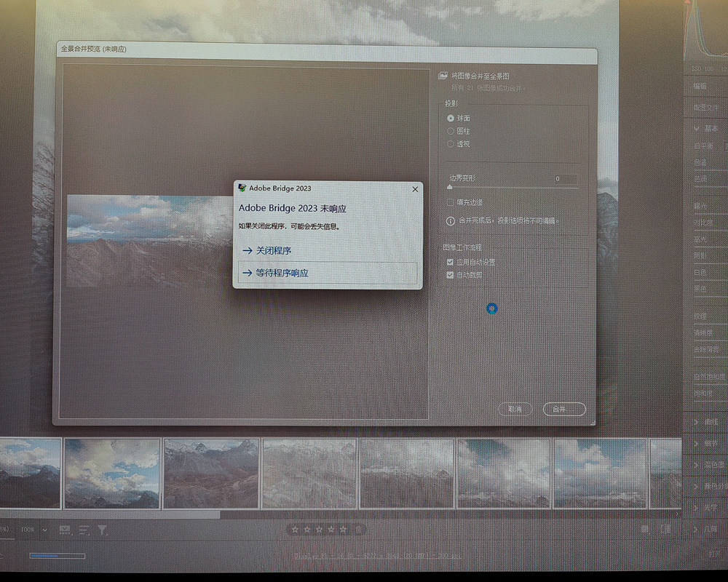Viewport: 728px width, 582px height.
Task: Rate the image two stars
Action: click(x=307, y=530)
